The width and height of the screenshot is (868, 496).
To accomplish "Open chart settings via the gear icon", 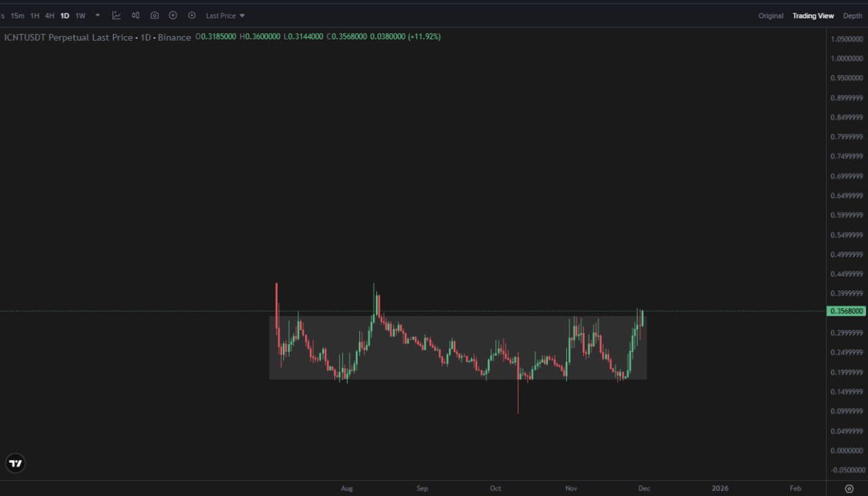I will point(192,15).
